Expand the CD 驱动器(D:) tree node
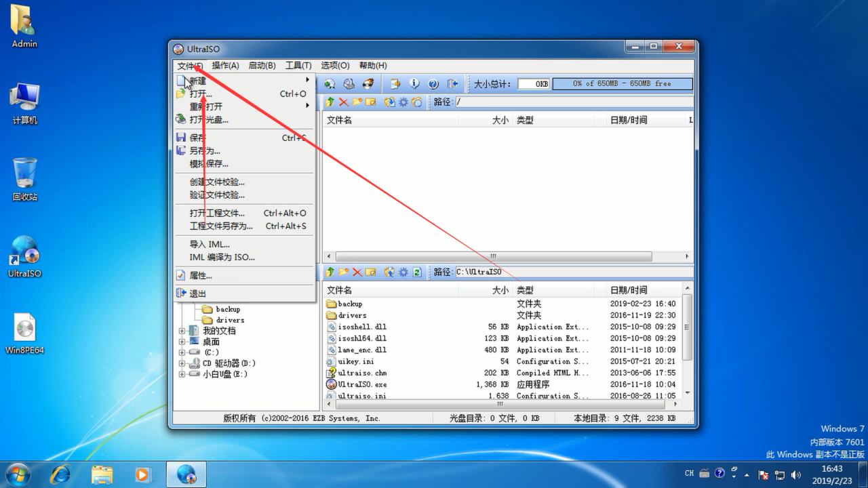The image size is (868, 488). [x=182, y=363]
